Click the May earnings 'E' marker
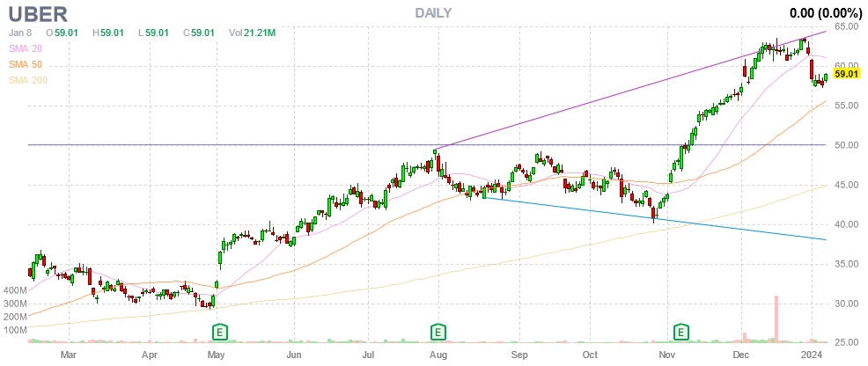This screenshot has height=366, width=868. click(x=220, y=333)
